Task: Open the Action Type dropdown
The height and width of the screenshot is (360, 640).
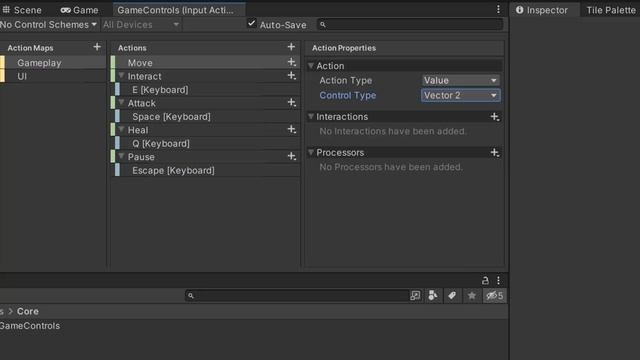Action: (x=460, y=80)
